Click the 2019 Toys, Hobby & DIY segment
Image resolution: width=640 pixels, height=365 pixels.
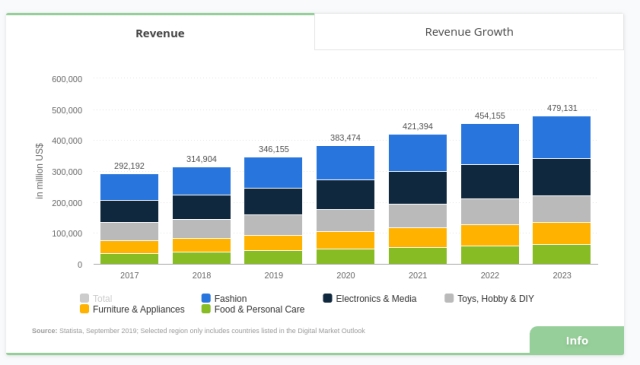[273, 225]
